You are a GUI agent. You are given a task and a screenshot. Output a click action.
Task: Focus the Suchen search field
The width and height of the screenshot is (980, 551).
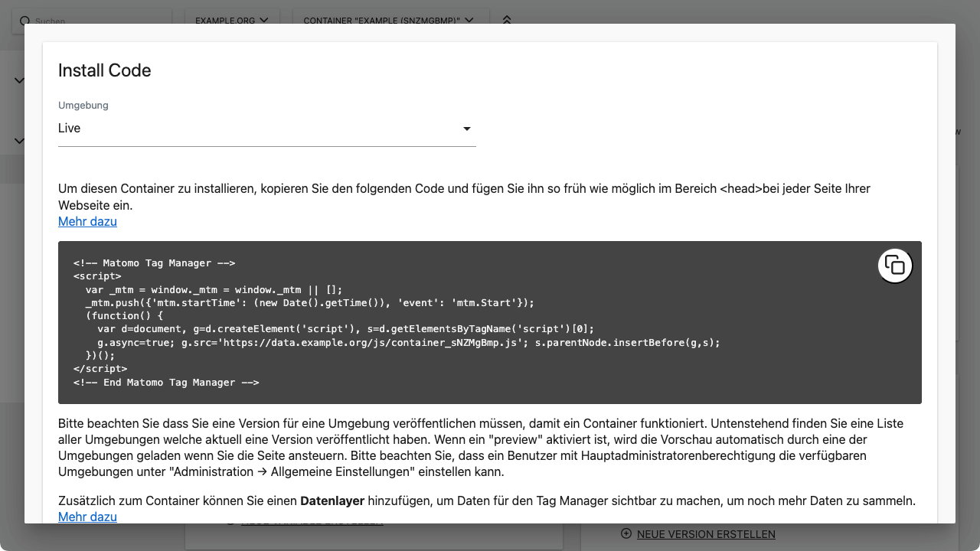[92, 21]
